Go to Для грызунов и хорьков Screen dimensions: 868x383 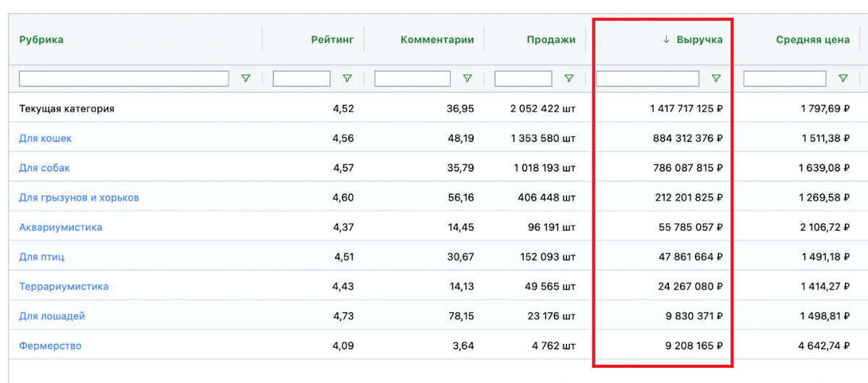coord(79,198)
